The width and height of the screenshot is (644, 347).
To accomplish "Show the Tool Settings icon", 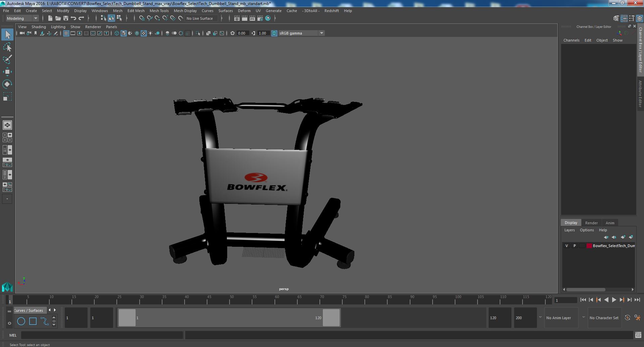I will [632, 18].
